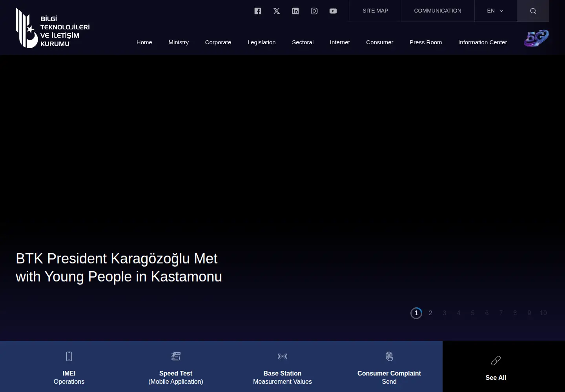Click the Consumer Complaint fingerprint icon
Image resolution: width=565 pixels, height=392 pixels.
click(389, 356)
